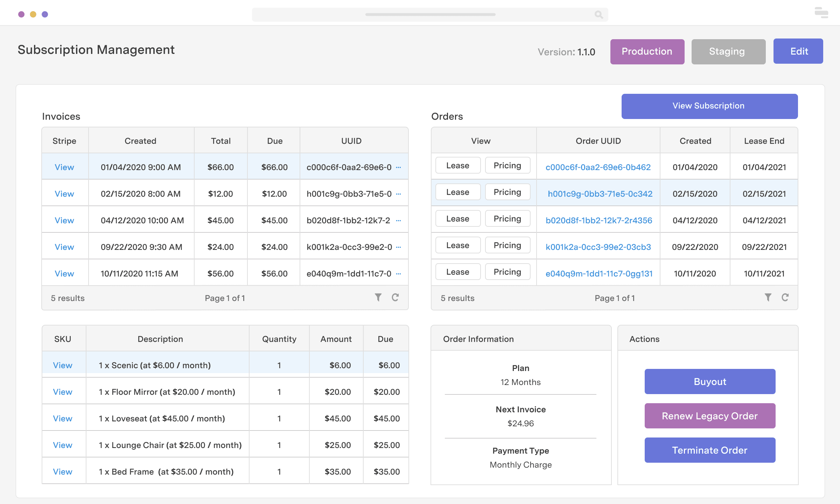Click the filter icon on the Invoices table
840x504 pixels.
(x=378, y=297)
